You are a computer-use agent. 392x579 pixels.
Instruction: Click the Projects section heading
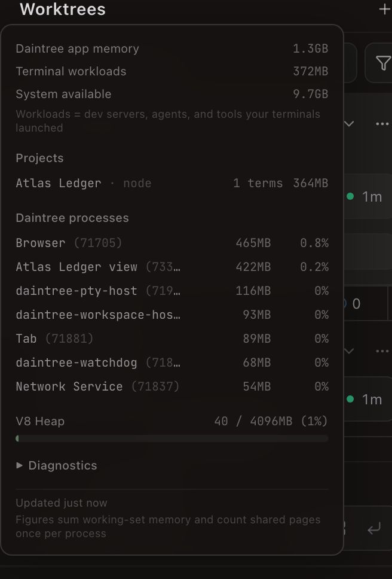tap(39, 158)
